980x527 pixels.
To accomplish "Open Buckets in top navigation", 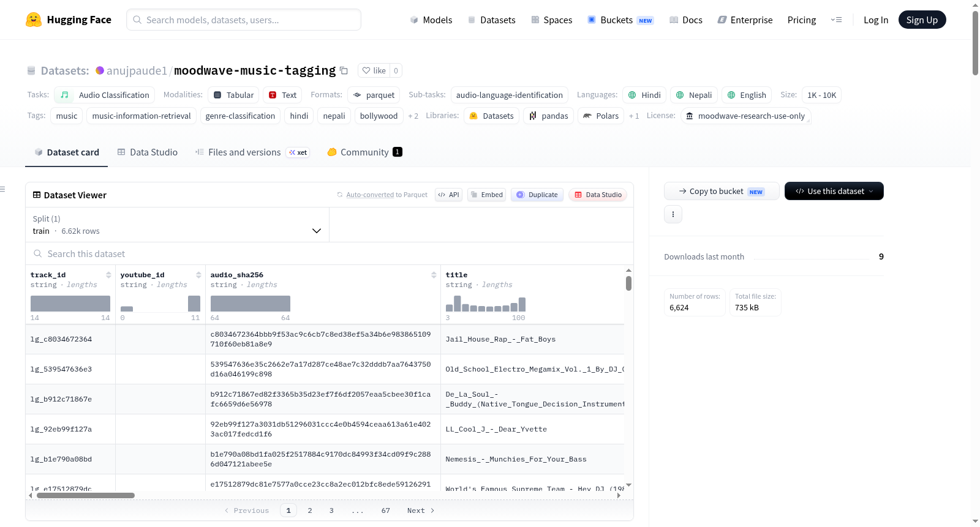I will (x=620, y=20).
